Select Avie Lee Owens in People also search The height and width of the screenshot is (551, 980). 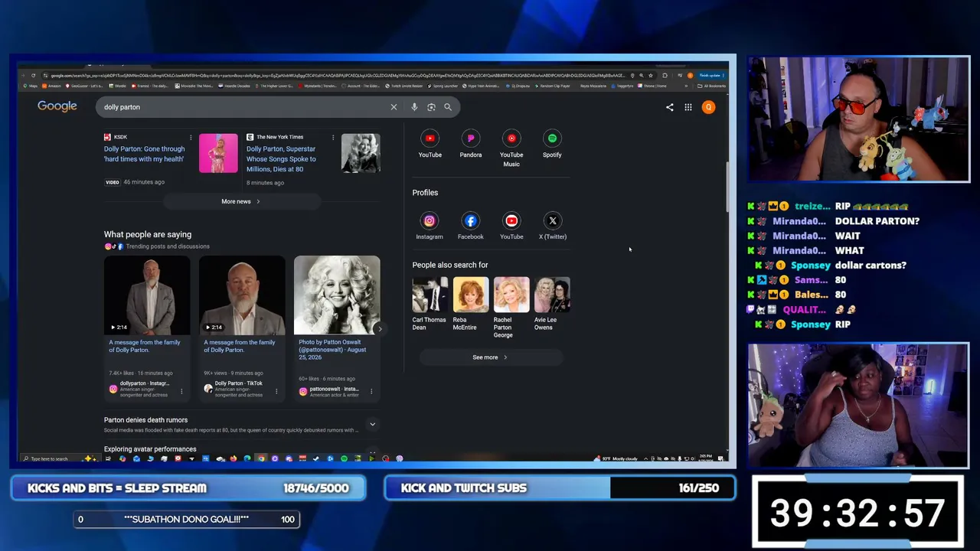pos(552,304)
